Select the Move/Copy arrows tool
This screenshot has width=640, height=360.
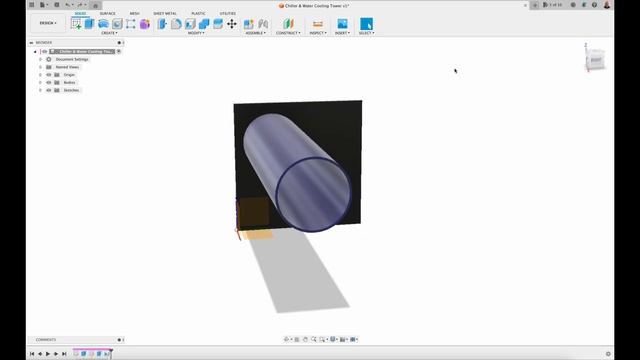pos(232,24)
